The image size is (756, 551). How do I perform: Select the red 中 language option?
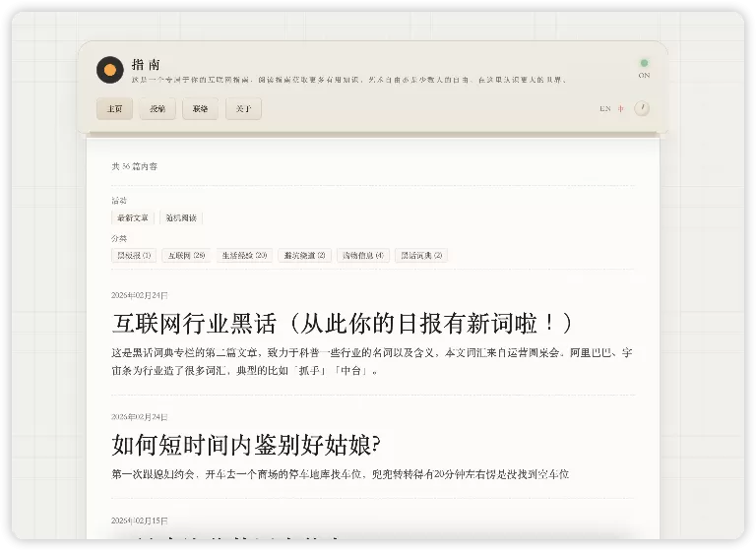click(621, 109)
